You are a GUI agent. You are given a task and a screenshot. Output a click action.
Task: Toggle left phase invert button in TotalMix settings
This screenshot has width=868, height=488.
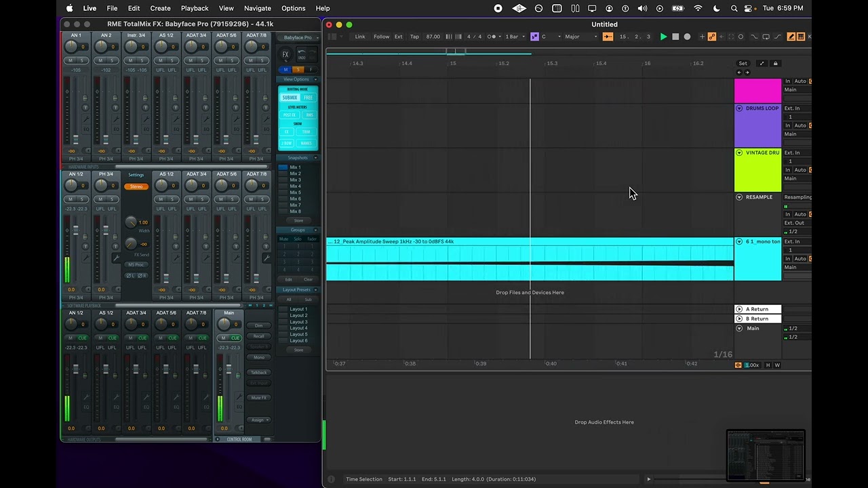(x=130, y=275)
